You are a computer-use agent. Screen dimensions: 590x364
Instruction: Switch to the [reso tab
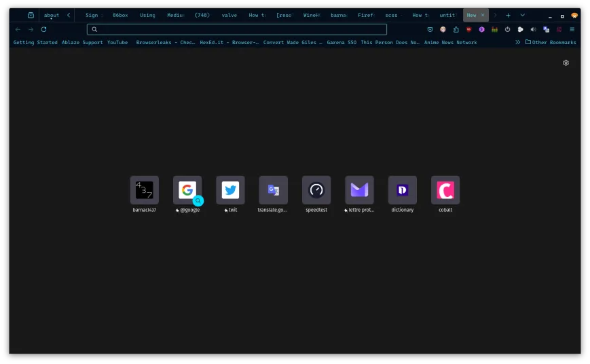point(284,16)
